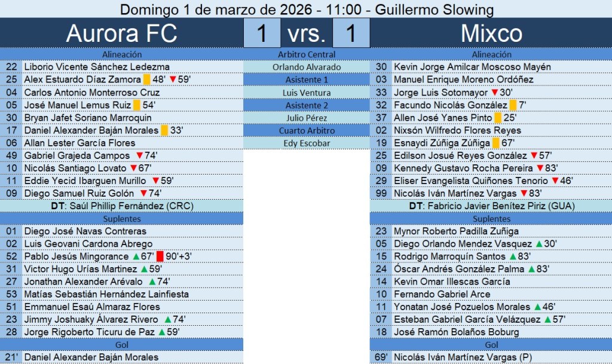Click referee name Orlando Alvarado

(x=307, y=67)
